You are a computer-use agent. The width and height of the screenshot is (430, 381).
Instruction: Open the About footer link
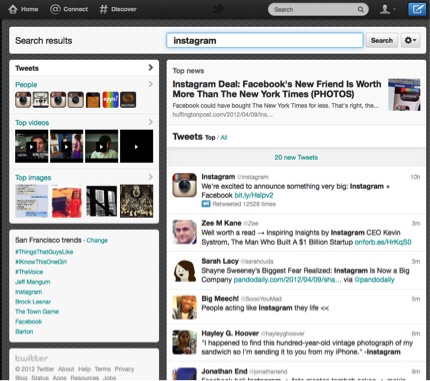click(66, 369)
